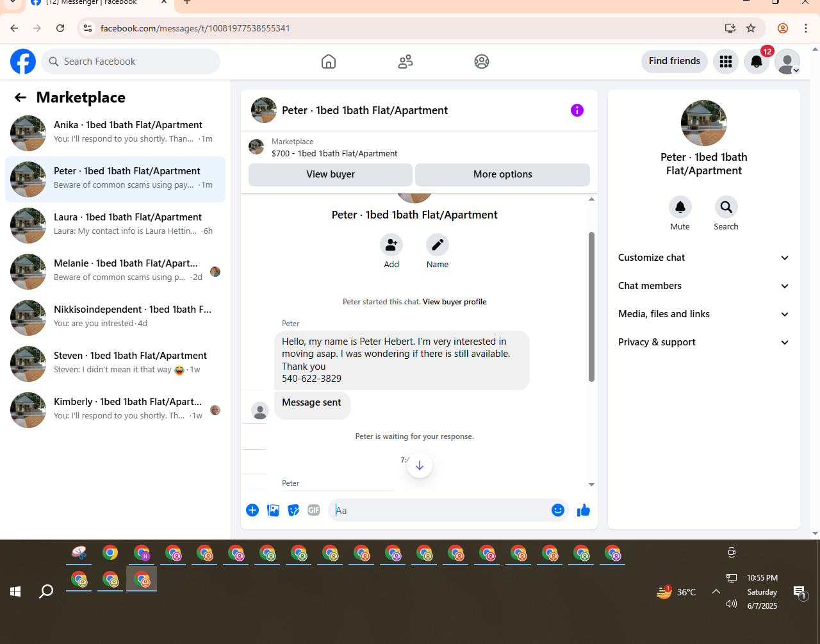Viewport: 820px width, 644px height.
Task: Open the emoji picker smiley icon
Action: click(x=558, y=510)
